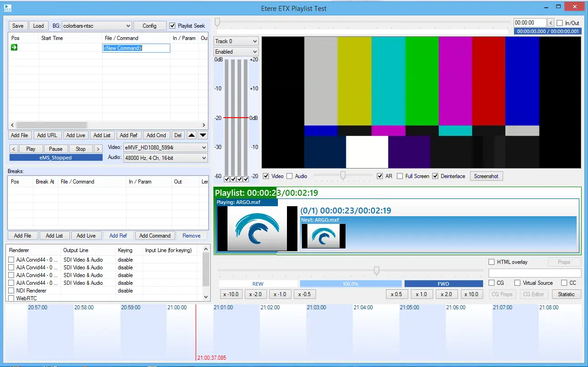Click the previous item '<' playback button
This screenshot has height=367, width=588.
point(14,149)
